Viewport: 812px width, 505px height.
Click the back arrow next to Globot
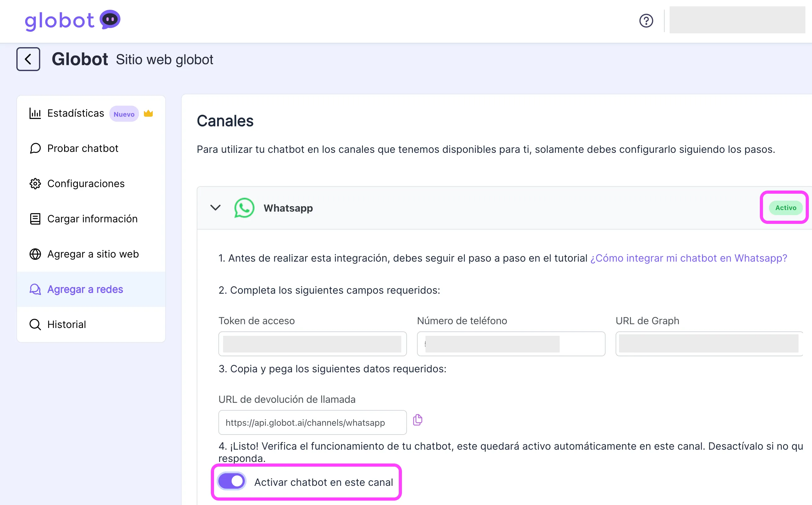click(x=28, y=59)
